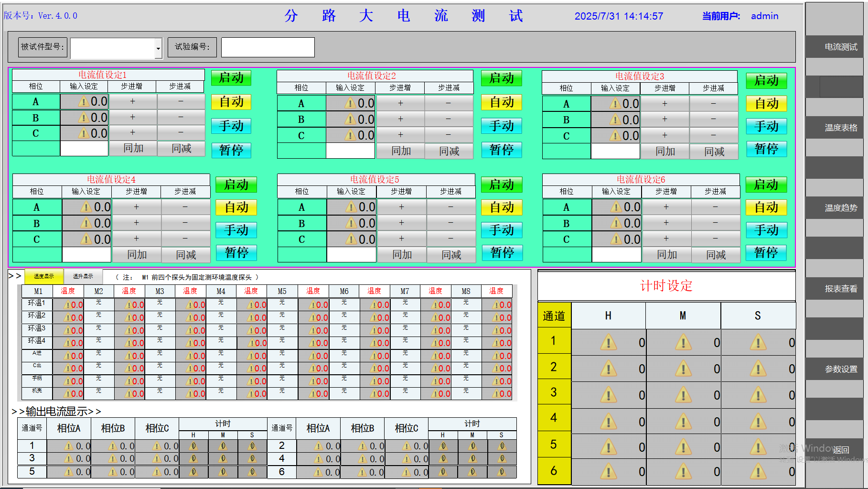The image size is (868, 489).
Task: Click warning icon in channel 3 M timer cell
Action: click(683, 395)
